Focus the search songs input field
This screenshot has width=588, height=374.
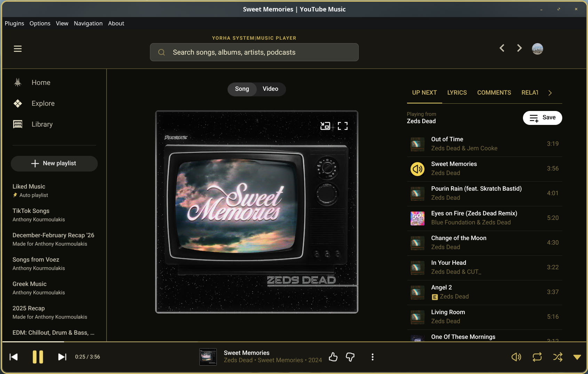pos(254,52)
